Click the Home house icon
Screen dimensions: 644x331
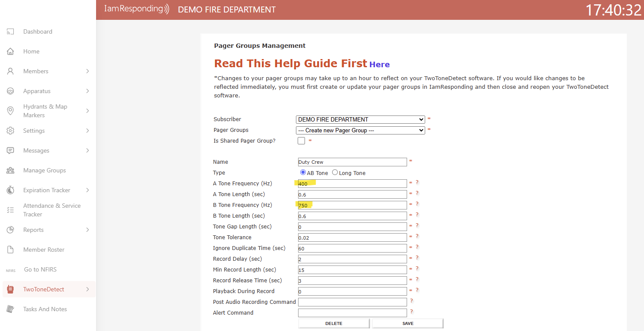click(x=10, y=51)
